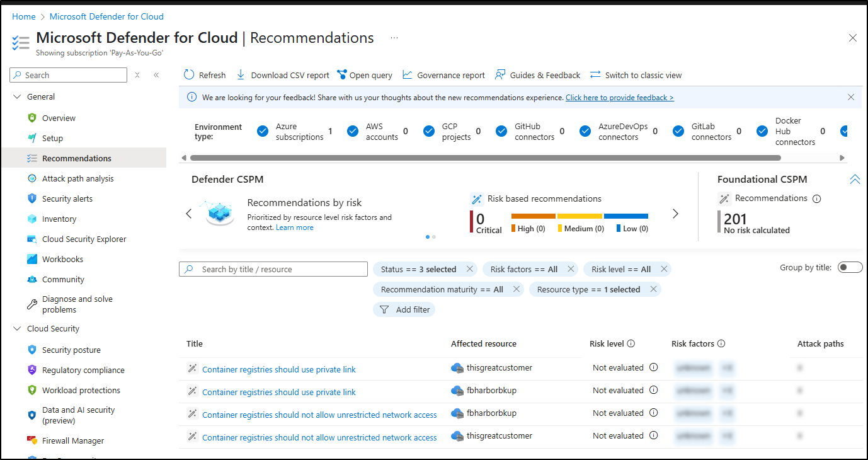Click the Diagnose and solve problems wrench icon
Image resolution: width=868 pixels, height=460 pixels.
click(32, 304)
